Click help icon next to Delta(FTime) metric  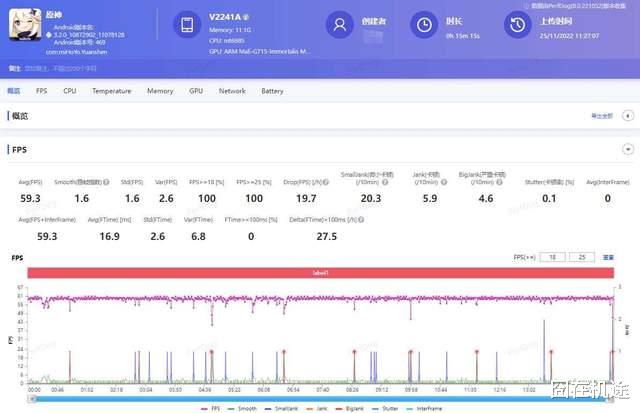(361, 220)
